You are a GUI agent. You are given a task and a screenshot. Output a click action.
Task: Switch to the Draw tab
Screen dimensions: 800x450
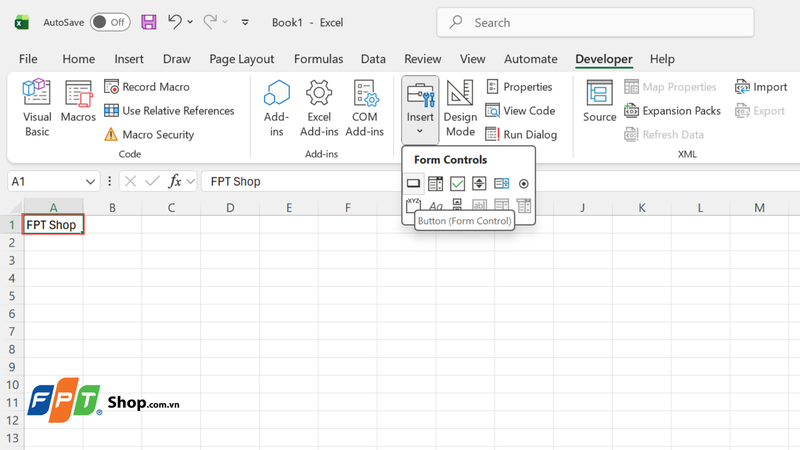[177, 59]
